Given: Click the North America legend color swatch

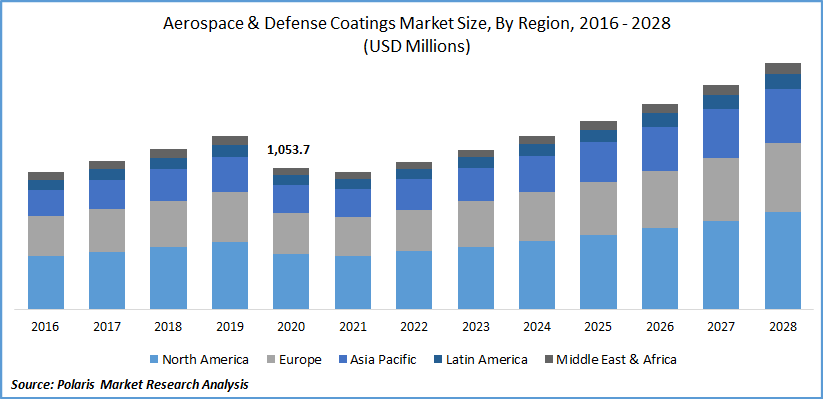Looking at the screenshot, I should pyautogui.click(x=154, y=360).
